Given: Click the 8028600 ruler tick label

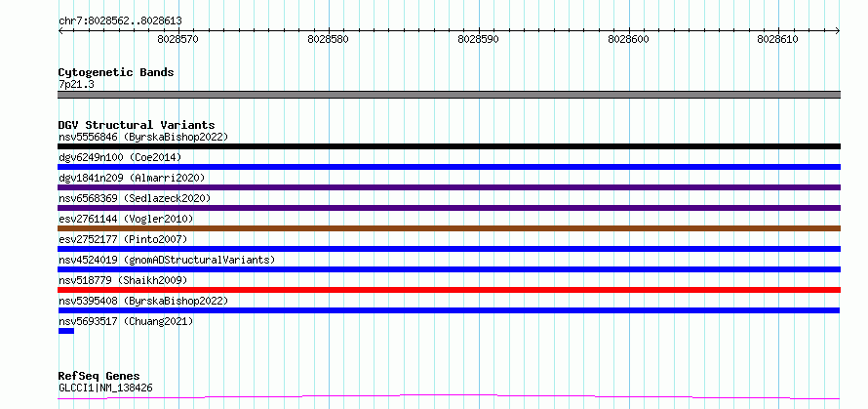Looking at the screenshot, I should point(628,39).
